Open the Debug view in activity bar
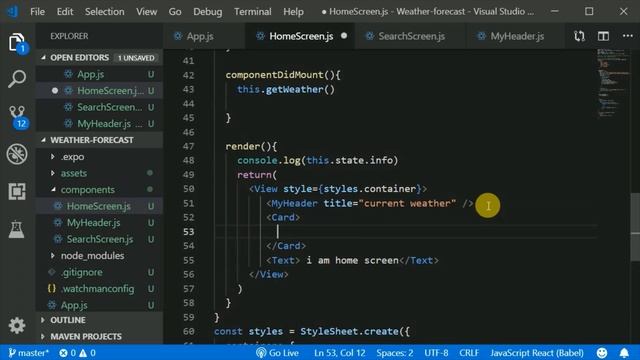The height and width of the screenshot is (360, 640). click(17, 154)
